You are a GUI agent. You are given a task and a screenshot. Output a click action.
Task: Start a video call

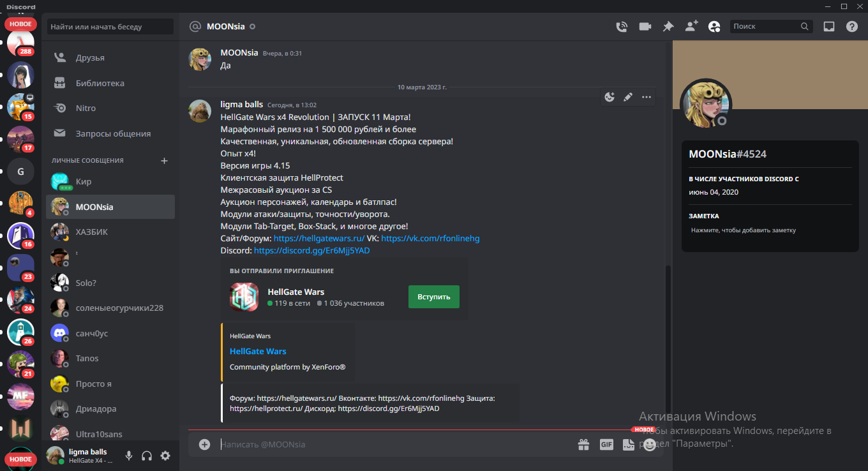[x=645, y=26]
